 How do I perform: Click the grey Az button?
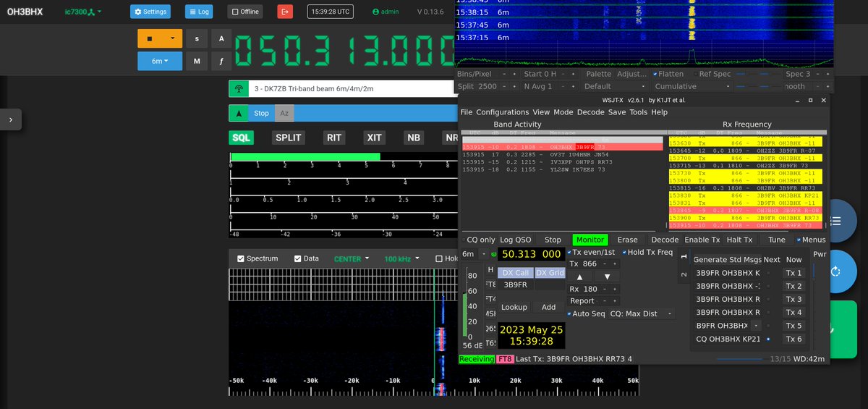pyautogui.click(x=284, y=113)
